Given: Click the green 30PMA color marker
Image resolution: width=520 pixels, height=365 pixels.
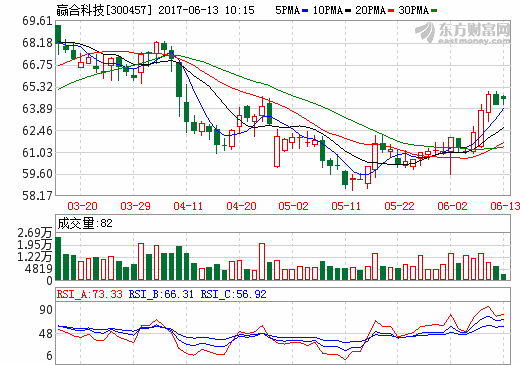Looking at the screenshot, I should click(x=434, y=11).
